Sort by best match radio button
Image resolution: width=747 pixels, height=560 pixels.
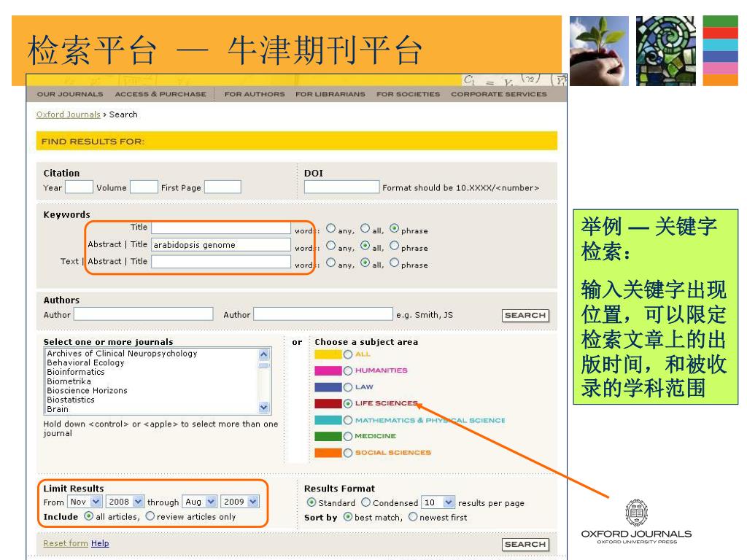(348, 517)
